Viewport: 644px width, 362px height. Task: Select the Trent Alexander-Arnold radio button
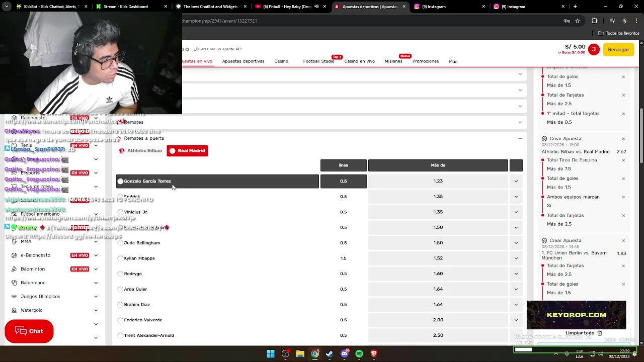coord(120,335)
